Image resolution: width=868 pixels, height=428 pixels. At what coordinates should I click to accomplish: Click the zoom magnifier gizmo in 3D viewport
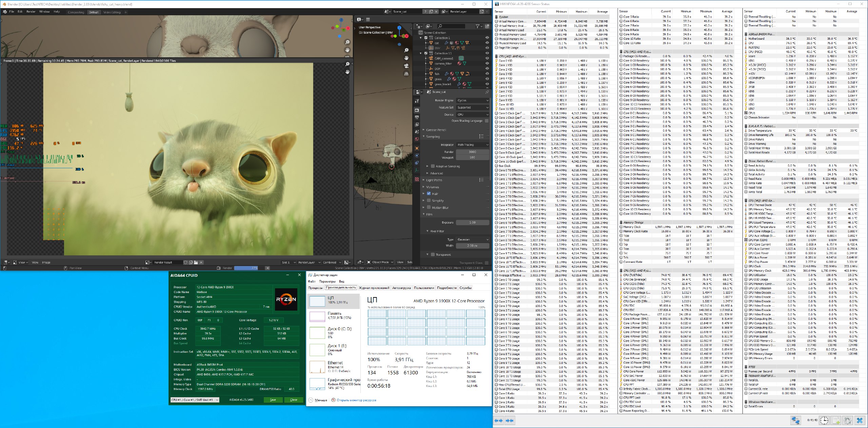click(406, 50)
